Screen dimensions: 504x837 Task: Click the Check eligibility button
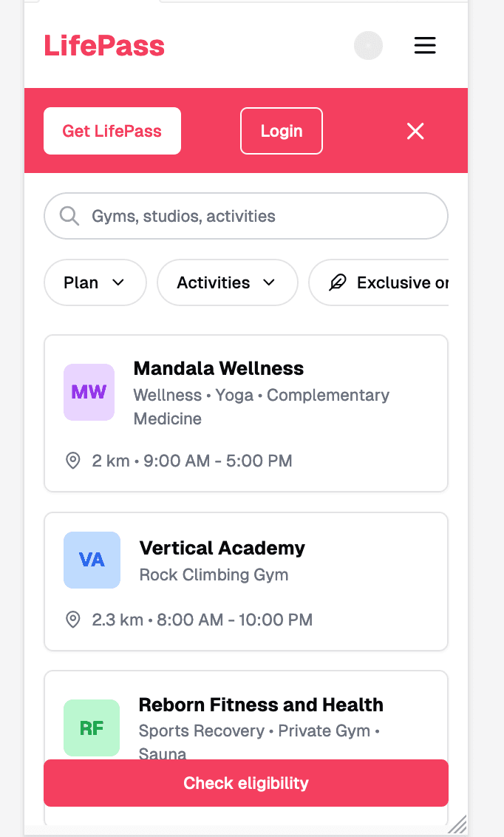[x=246, y=783]
